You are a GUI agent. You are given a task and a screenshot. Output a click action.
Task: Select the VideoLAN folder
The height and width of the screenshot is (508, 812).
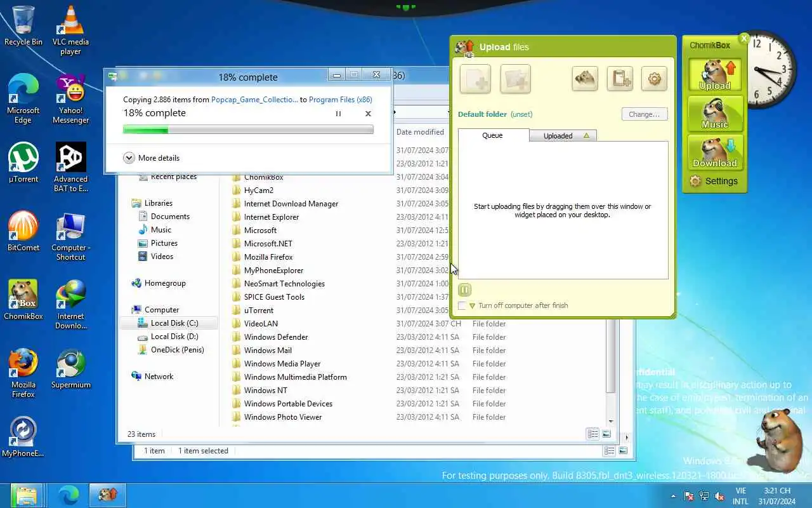tap(254, 324)
